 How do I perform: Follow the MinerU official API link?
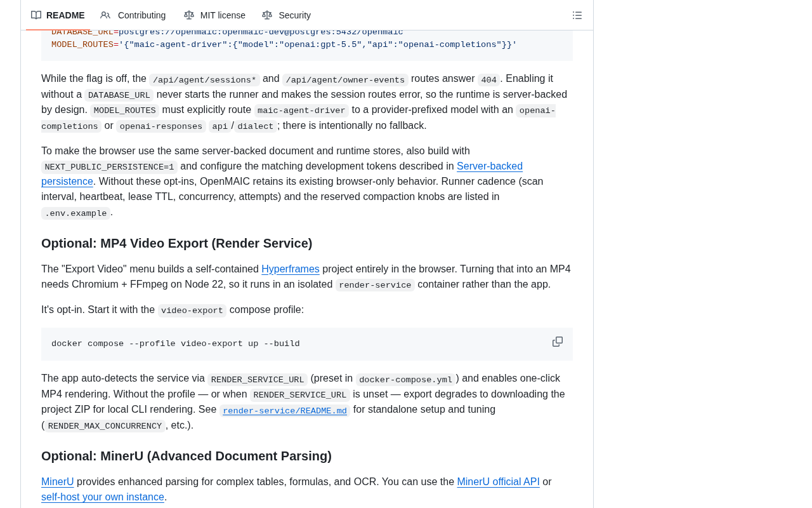498,482
